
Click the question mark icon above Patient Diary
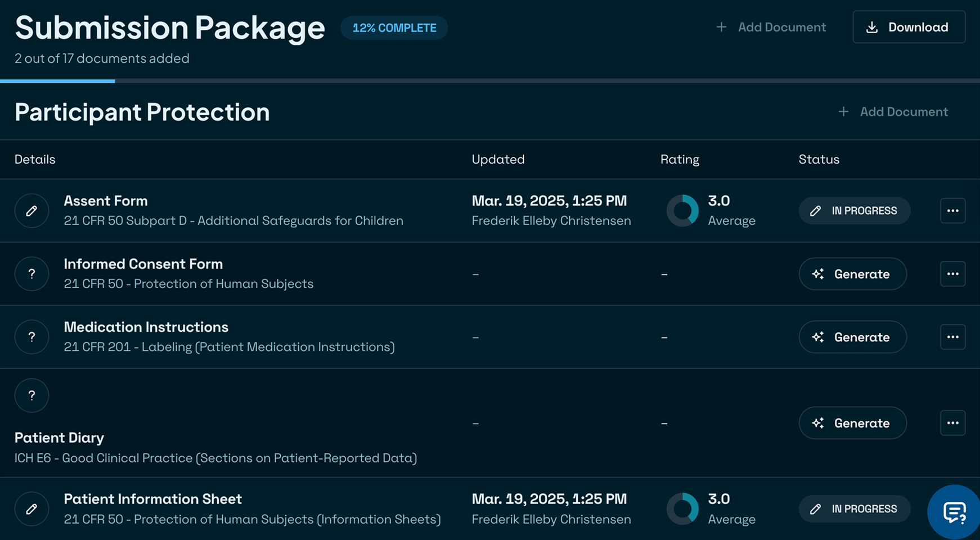click(x=32, y=395)
